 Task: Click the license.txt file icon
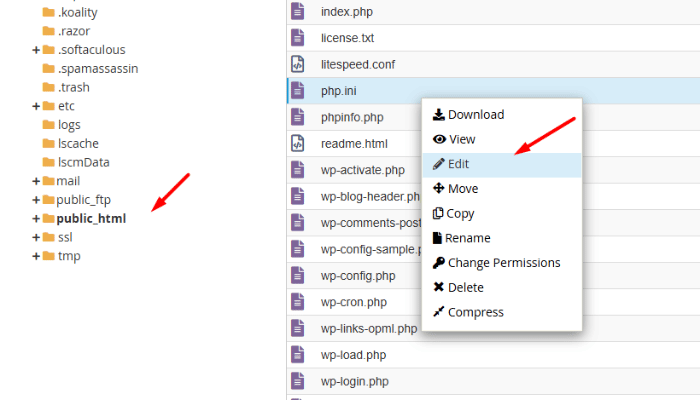point(297,38)
